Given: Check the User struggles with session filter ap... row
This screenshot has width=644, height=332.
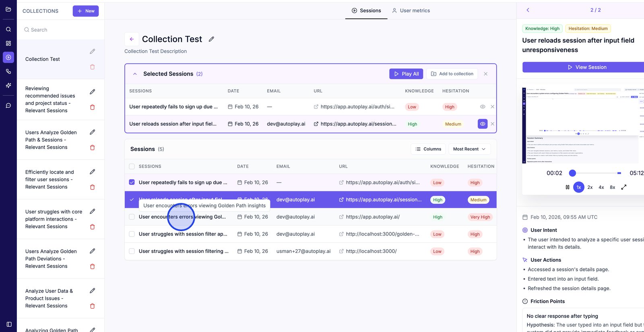Looking at the screenshot, I should click(132, 234).
